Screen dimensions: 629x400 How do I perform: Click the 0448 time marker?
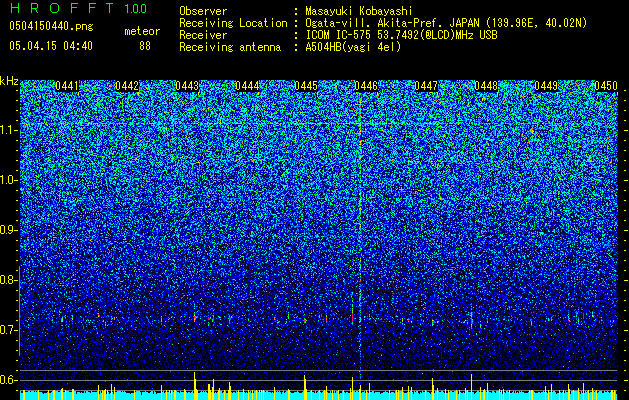pyautogui.click(x=486, y=86)
